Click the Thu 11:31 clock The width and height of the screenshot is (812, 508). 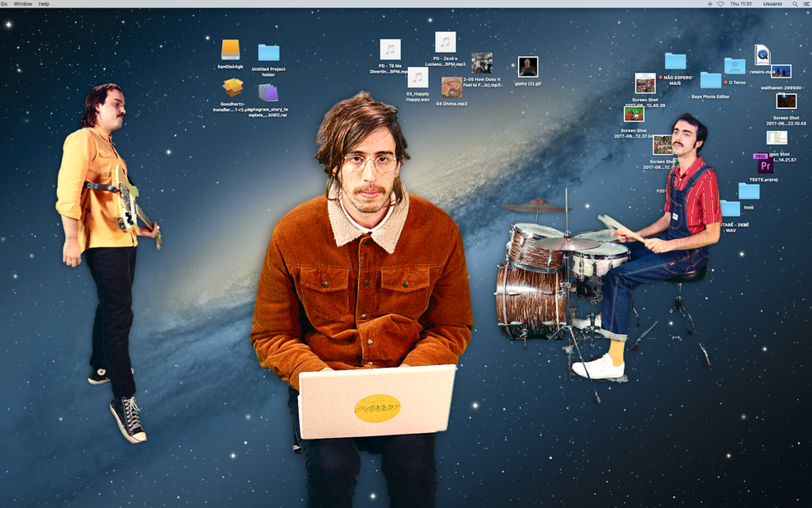pos(741,4)
